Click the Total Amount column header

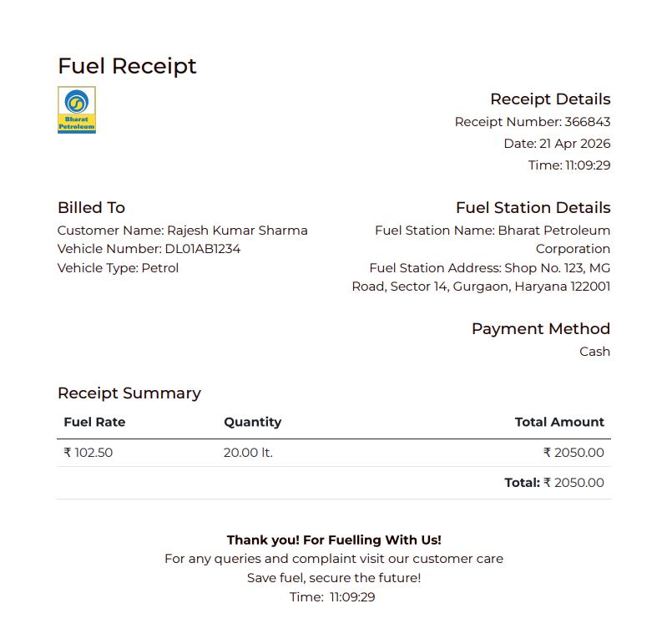pyautogui.click(x=559, y=422)
